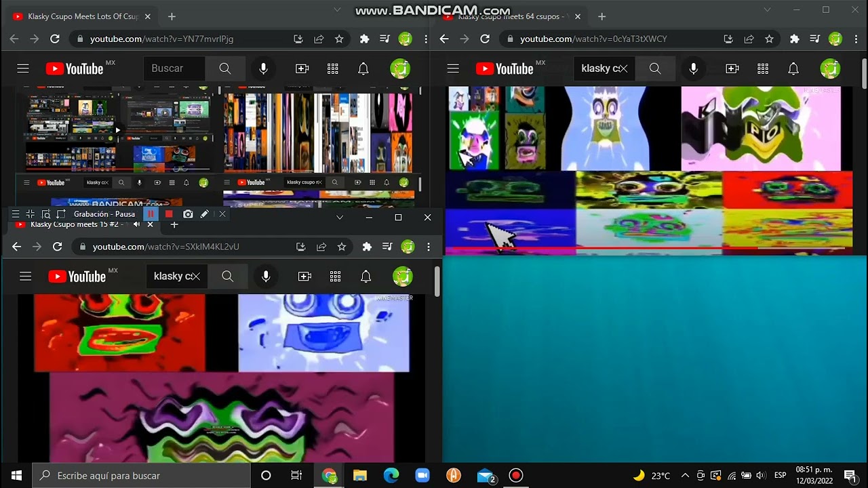Click the search magnifier in top-left window
The width and height of the screenshot is (868, 488).
click(x=225, y=68)
